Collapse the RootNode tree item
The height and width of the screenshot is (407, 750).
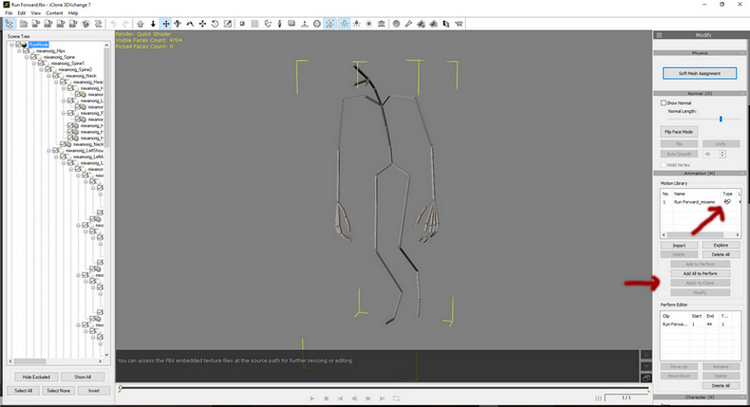pos(12,44)
